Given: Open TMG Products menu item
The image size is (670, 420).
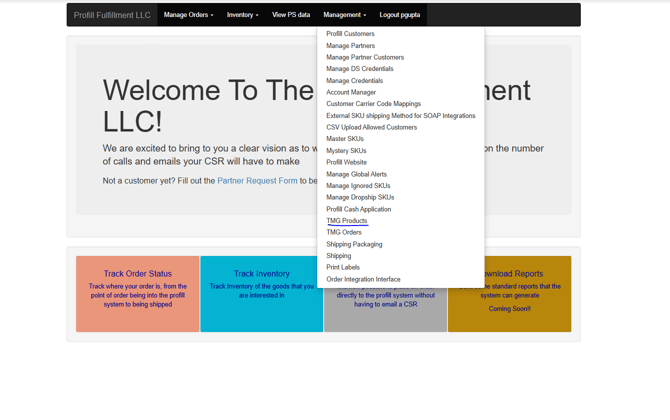Looking at the screenshot, I should click(x=346, y=221).
